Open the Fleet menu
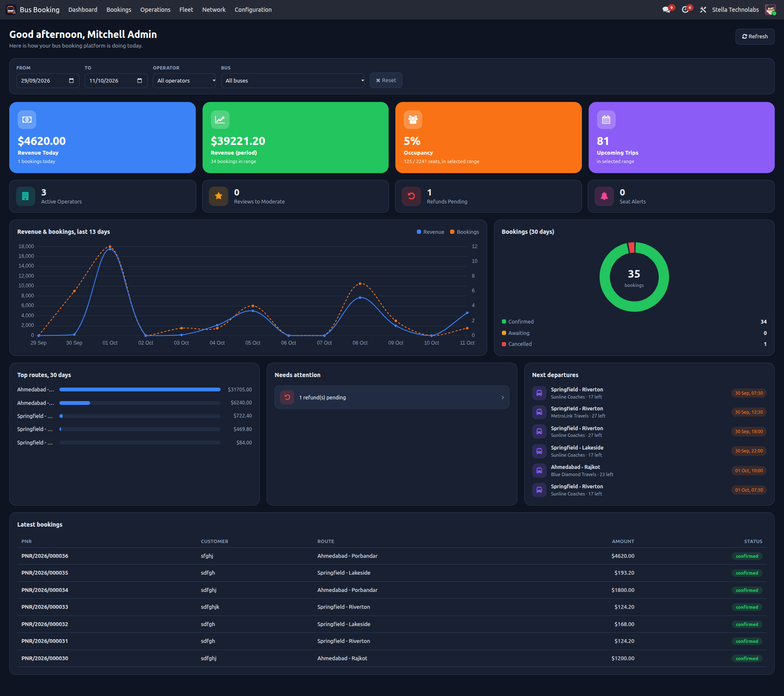 [186, 10]
